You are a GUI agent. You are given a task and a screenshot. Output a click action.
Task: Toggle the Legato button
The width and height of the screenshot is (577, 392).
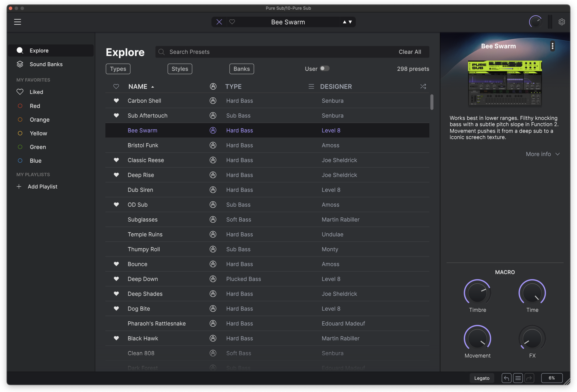[x=482, y=378]
